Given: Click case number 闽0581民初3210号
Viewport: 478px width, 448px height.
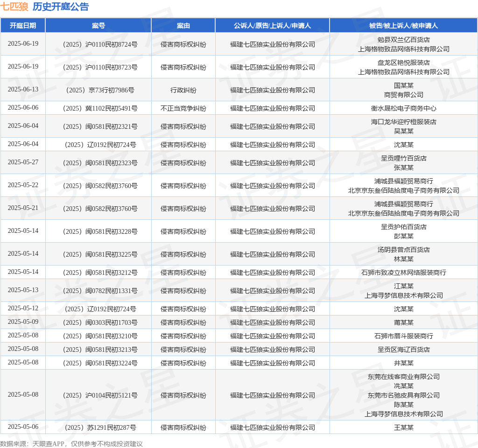Looking at the screenshot, I should pyautogui.click(x=100, y=336).
